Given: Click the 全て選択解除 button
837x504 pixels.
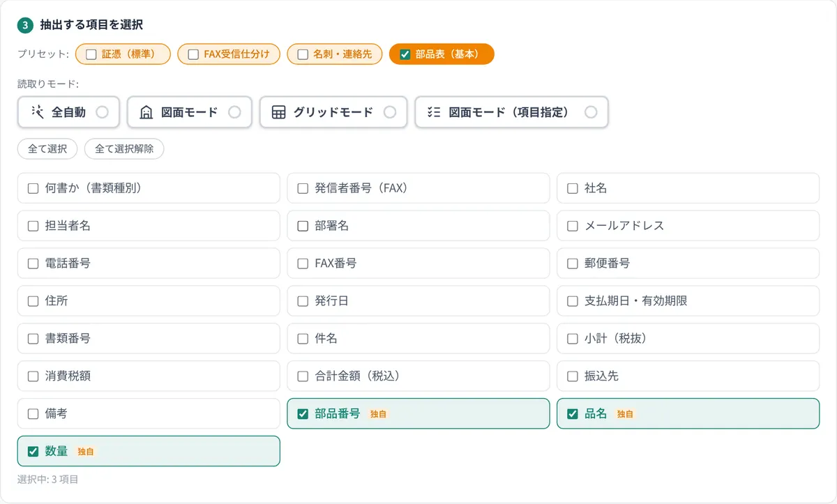Looking at the screenshot, I should tap(124, 149).
